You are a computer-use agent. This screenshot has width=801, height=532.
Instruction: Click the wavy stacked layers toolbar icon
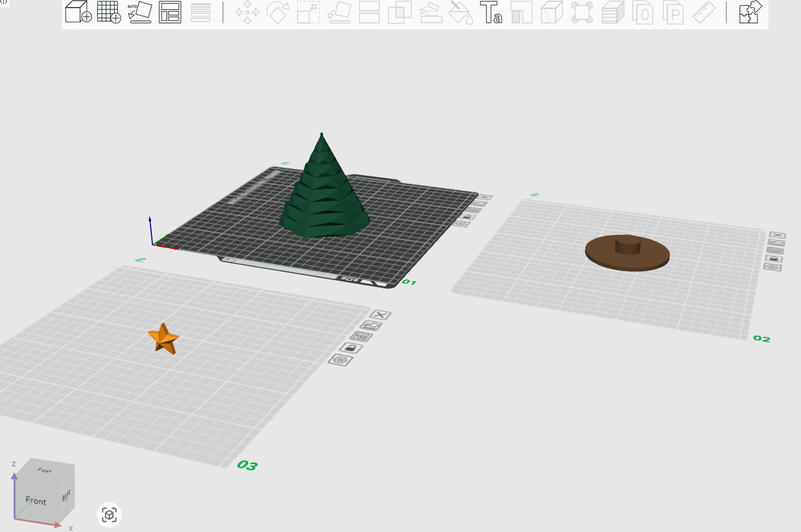click(x=613, y=12)
